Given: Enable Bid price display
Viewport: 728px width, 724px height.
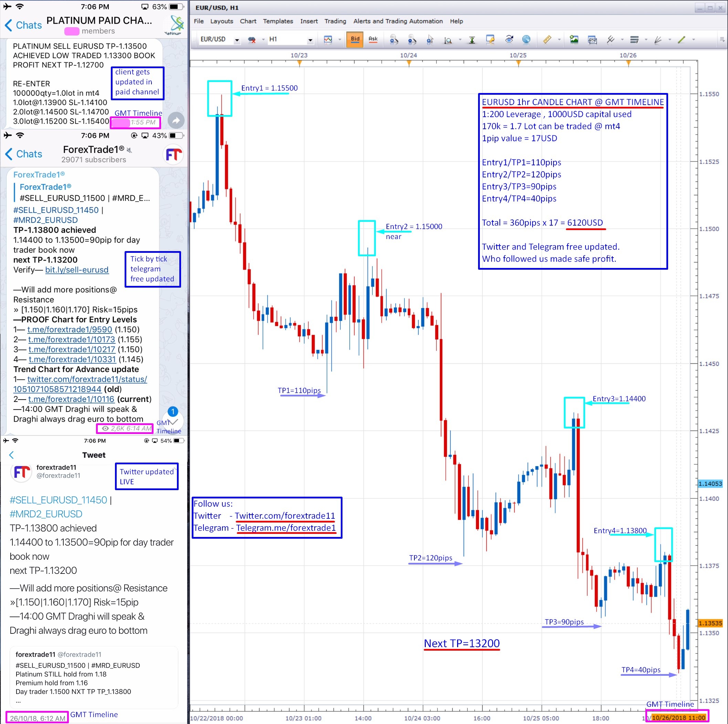Looking at the screenshot, I should (355, 39).
